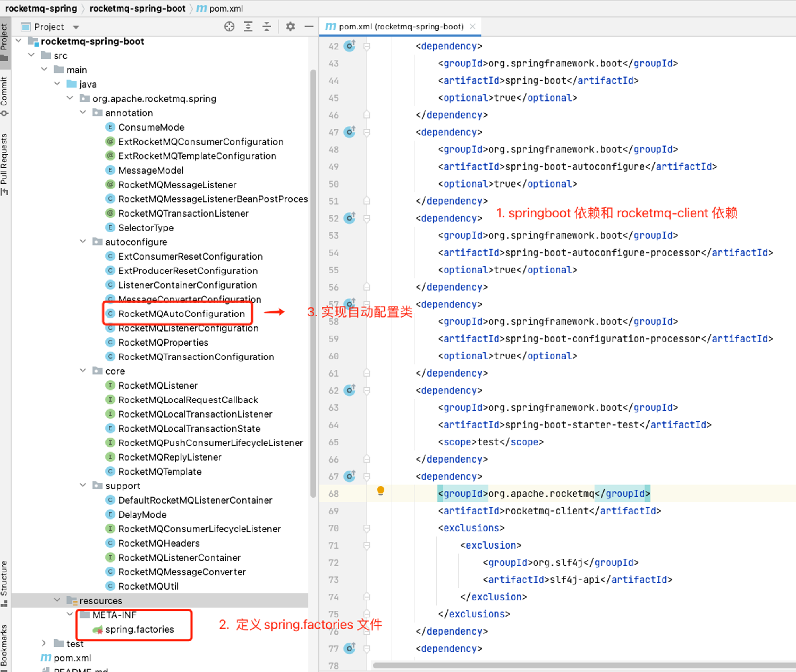Click the yellow intention bulb on line 68
Image resolution: width=796 pixels, height=672 pixels.
click(380, 491)
